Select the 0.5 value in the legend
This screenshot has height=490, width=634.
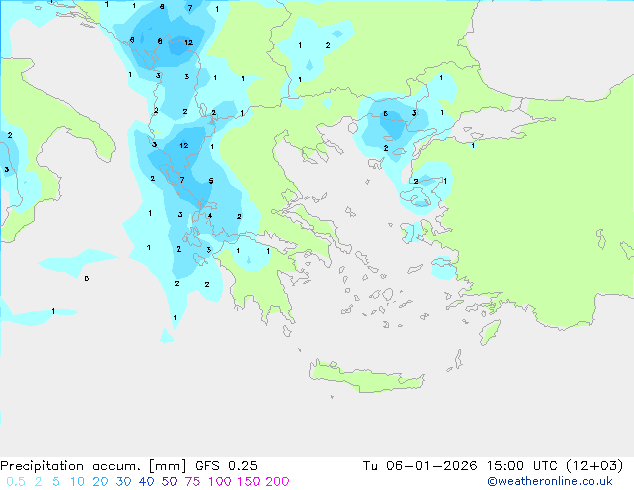(16, 482)
